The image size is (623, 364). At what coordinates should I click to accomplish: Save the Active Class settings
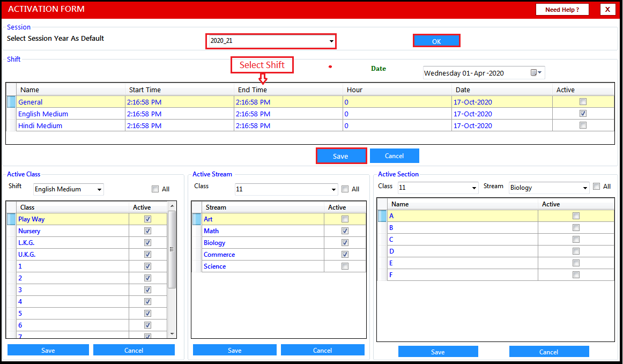48,350
